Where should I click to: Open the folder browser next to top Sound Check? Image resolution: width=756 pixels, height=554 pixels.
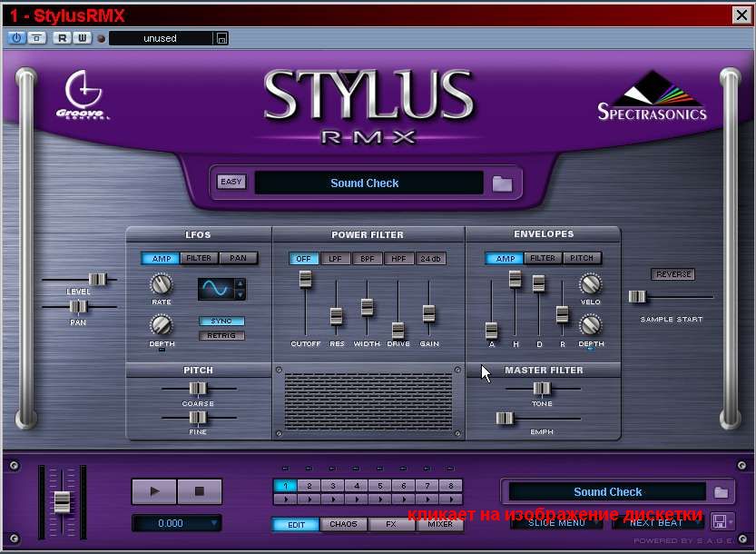pyautogui.click(x=502, y=183)
